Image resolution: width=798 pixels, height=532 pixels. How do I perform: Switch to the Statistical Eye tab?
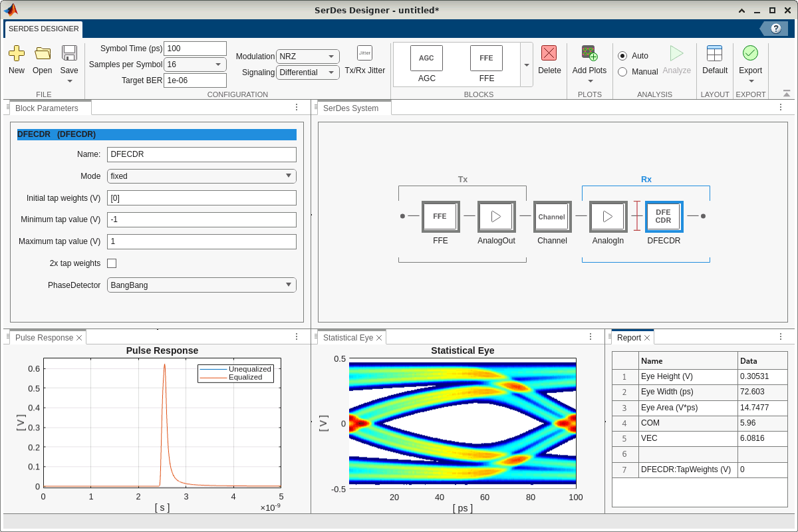(348, 338)
